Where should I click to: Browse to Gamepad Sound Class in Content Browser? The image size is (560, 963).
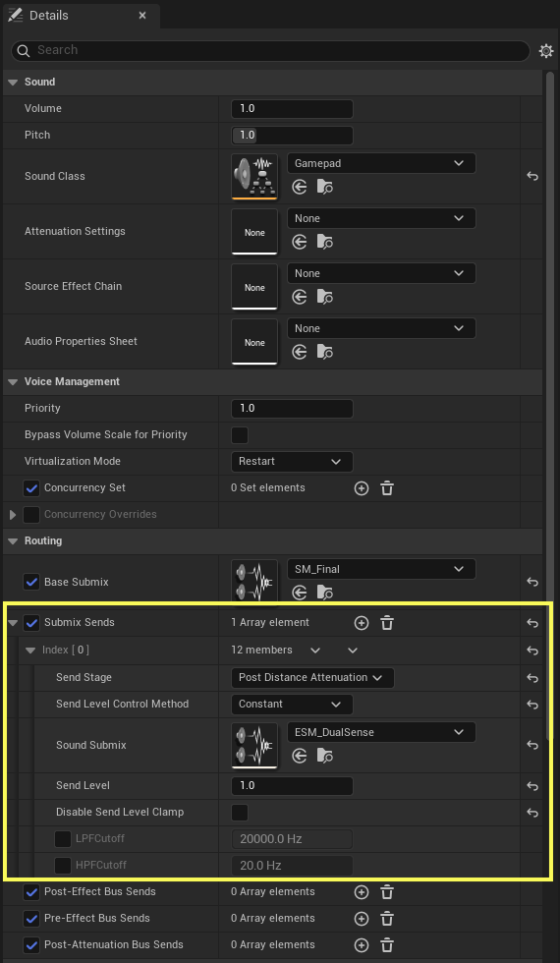point(325,187)
